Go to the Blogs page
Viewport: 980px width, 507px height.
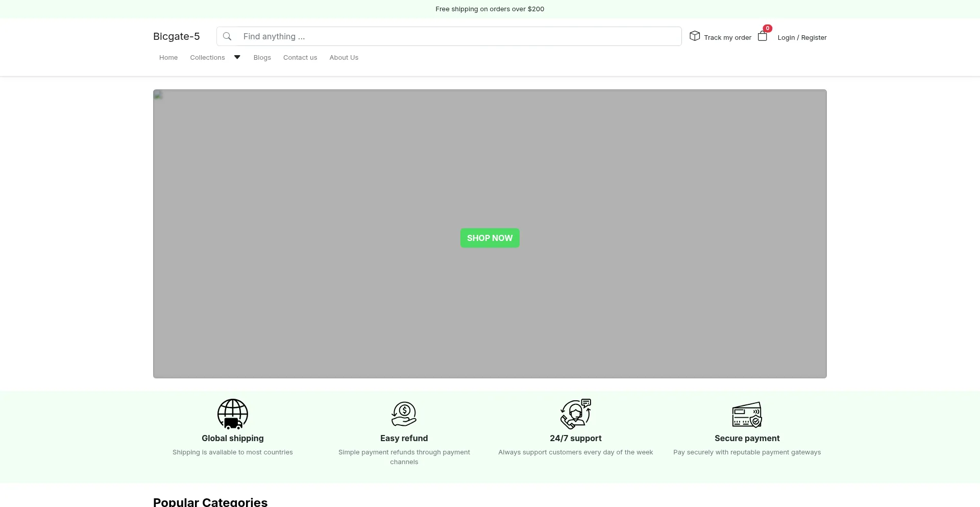(262, 58)
